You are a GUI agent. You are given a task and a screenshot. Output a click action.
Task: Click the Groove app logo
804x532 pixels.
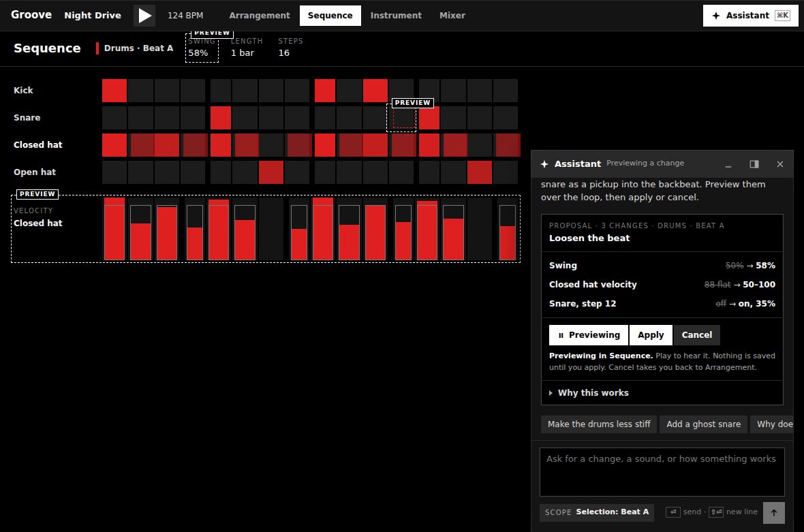pyautogui.click(x=31, y=15)
